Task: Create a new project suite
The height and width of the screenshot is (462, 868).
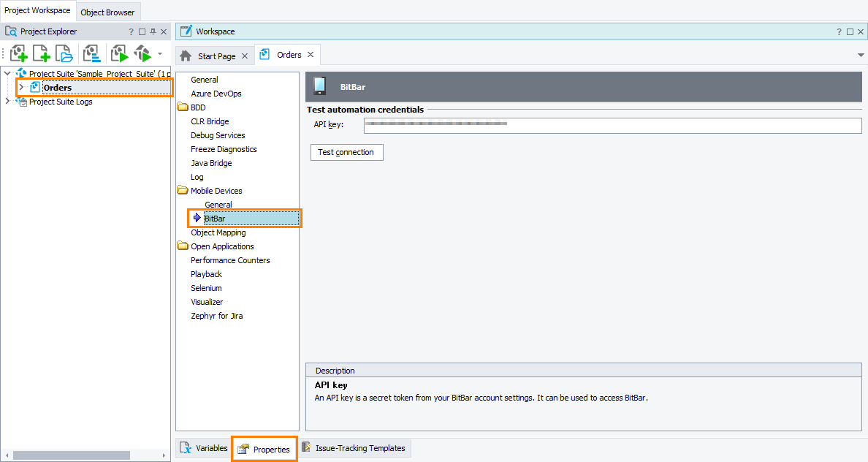Action: click(x=18, y=53)
